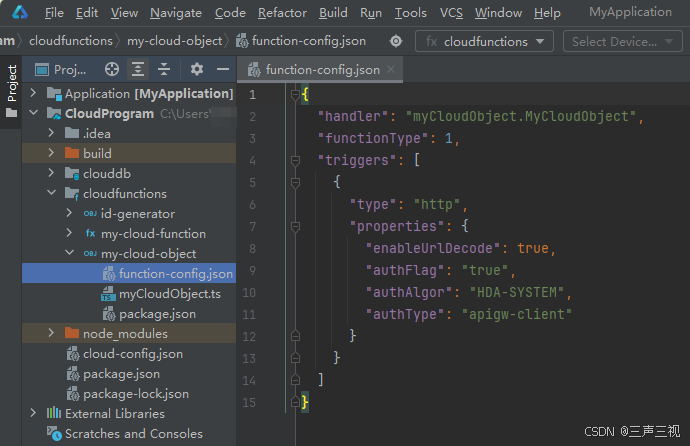Viewport: 690px width, 446px height.
Task: Click the fold end marker at line 14
Action: tap(295, 380)
